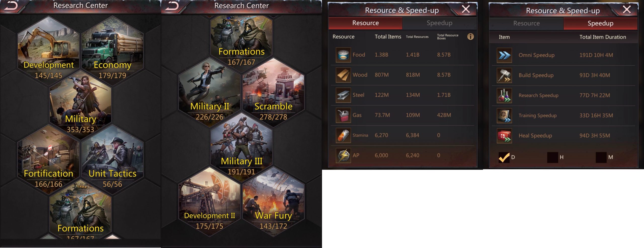Select the Steel anvil resource icon
The height and width of the screenshot is (248, 644).
click(x=343, y=95)
